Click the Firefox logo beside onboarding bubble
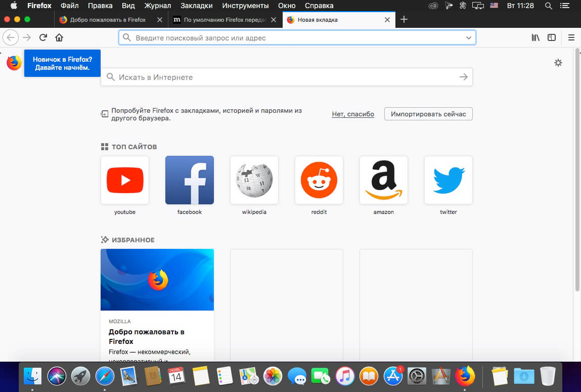This screenshot has height=392, width=581. coord(14,63)
